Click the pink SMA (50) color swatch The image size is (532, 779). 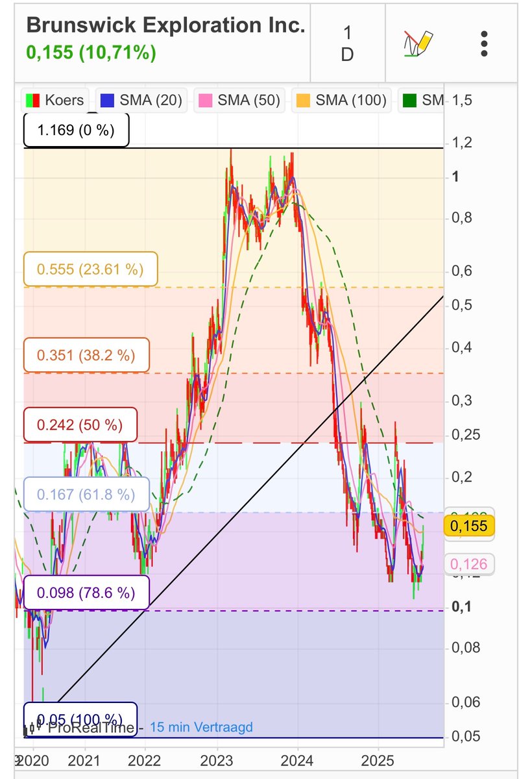205,100
